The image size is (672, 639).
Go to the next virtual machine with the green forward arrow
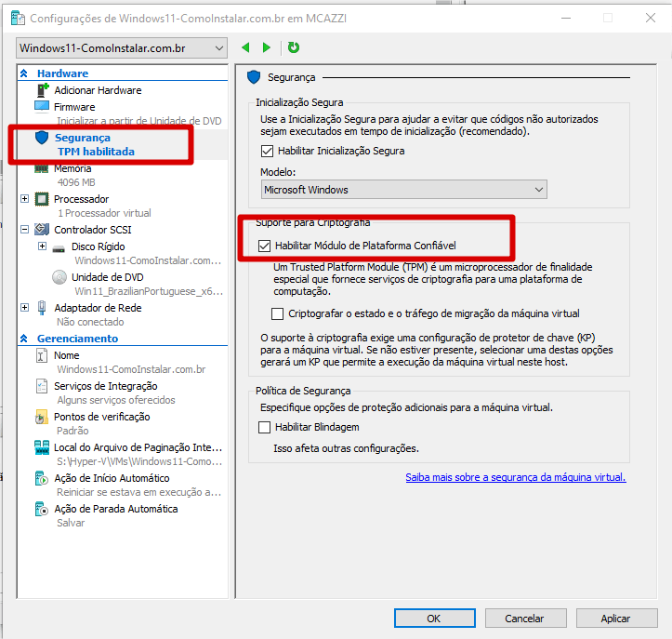coord(267,47)
